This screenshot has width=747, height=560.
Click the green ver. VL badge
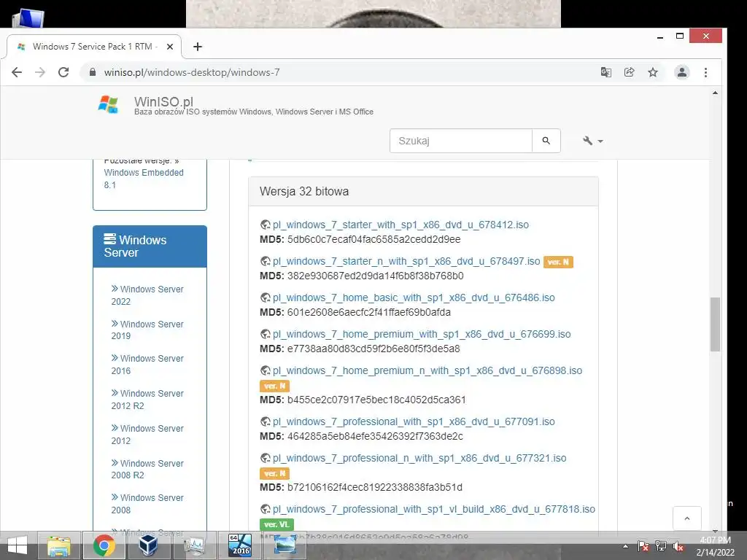(x=276, y=524)
